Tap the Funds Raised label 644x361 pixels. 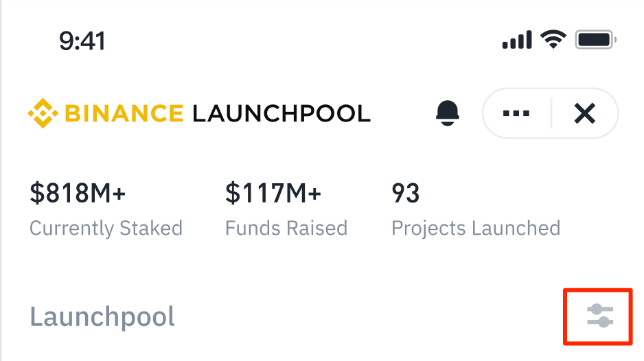click(x=286, y=228)
